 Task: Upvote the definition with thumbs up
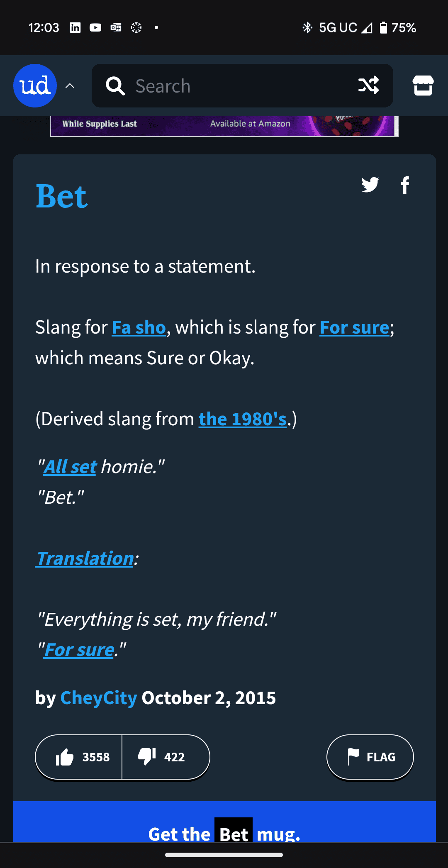(x=79, y=757)
